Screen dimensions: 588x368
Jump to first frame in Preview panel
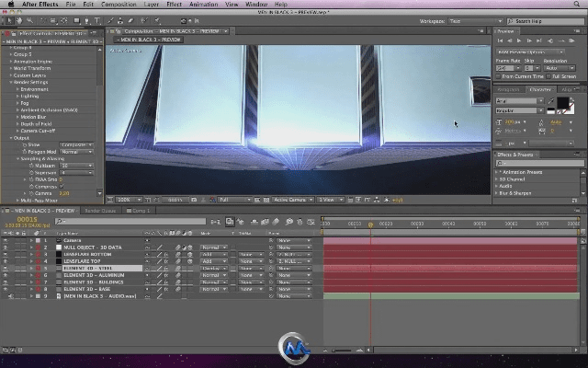pos(501,40)
